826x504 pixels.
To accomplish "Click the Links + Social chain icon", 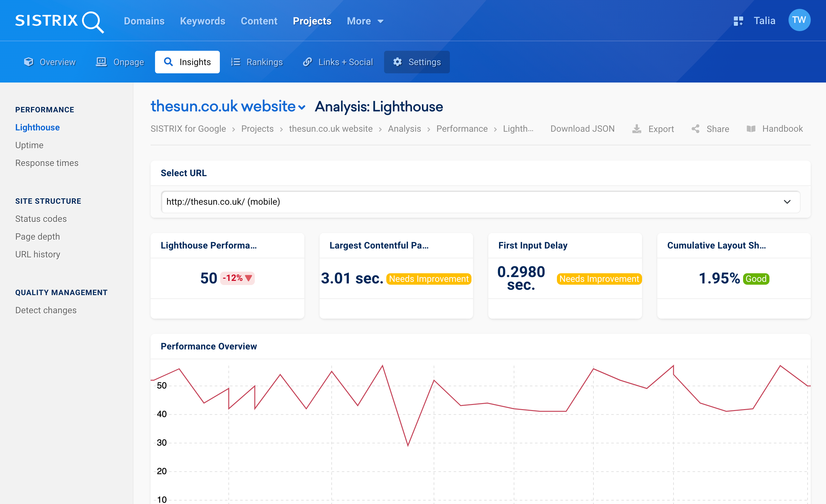I will point(308,62).
